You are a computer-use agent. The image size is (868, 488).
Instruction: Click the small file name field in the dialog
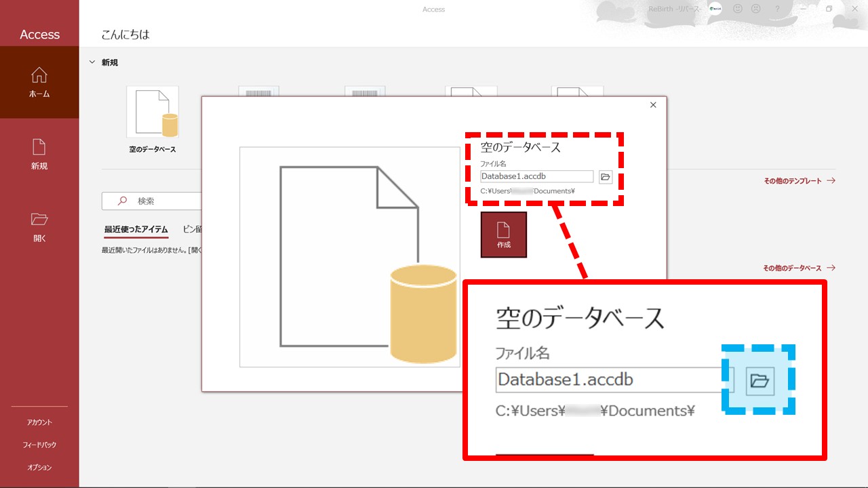(536, 177)
